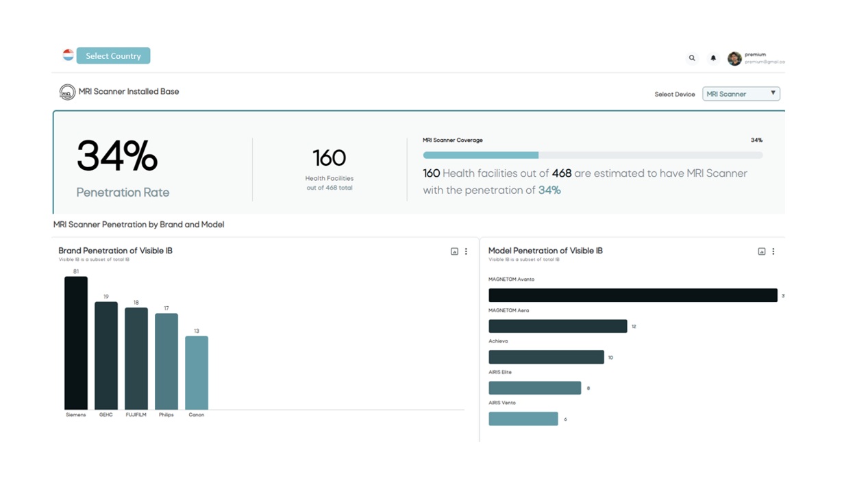
Task: Select the MAGNETOM Aera bar
Action: point(557,325)
